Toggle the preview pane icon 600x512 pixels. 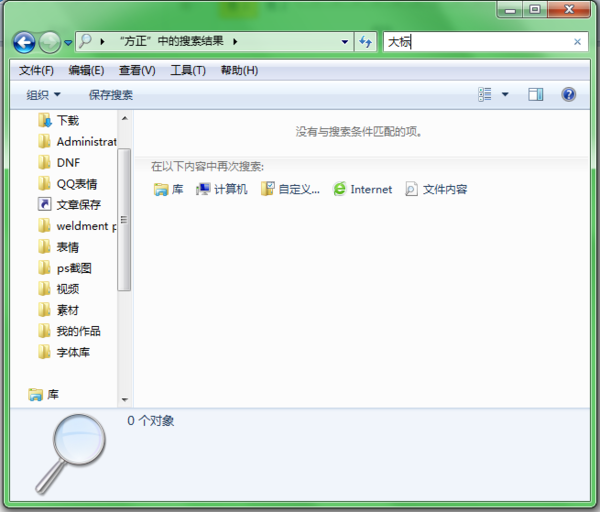click(x=535, y=94)
